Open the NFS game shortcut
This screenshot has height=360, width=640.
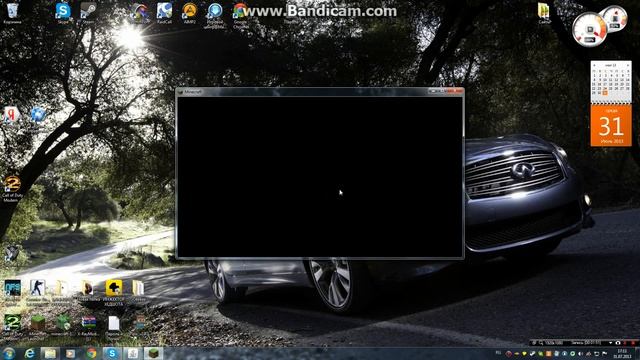(x=12, y=289)
